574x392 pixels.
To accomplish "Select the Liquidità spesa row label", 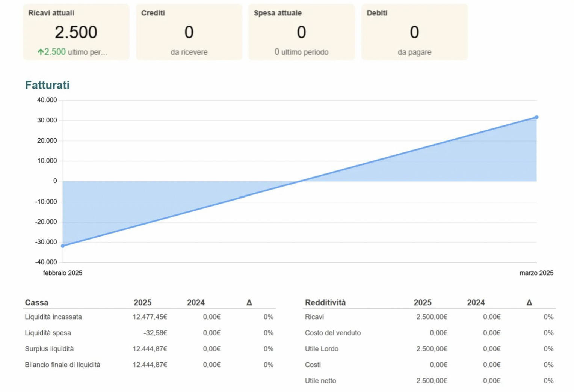I will click(x=48, y=333).
